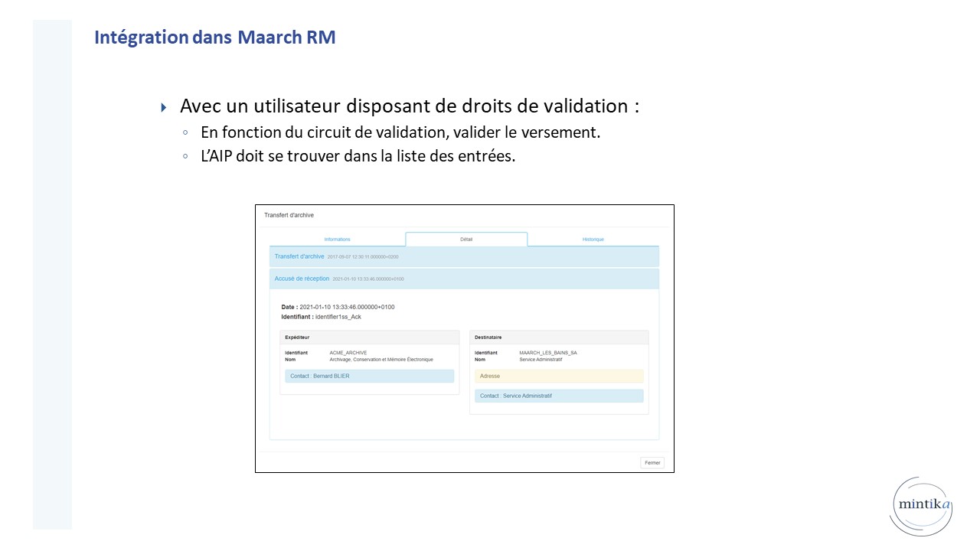Screen dimensions: 980x551
Task: Open the Historique tab
Action: [593, 240]
